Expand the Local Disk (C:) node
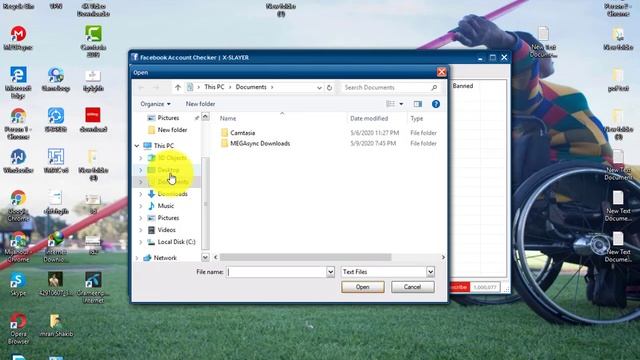This screenshot has height=360, width=640. 141,242
